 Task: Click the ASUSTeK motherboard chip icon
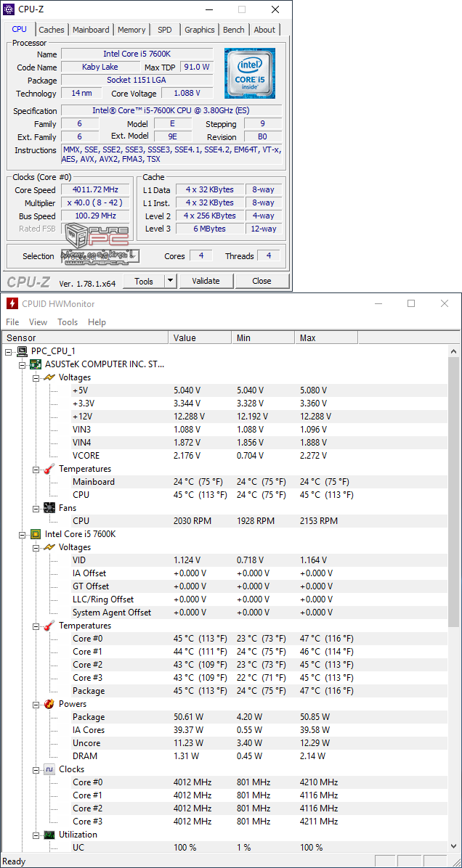click(x=36, y=364)
